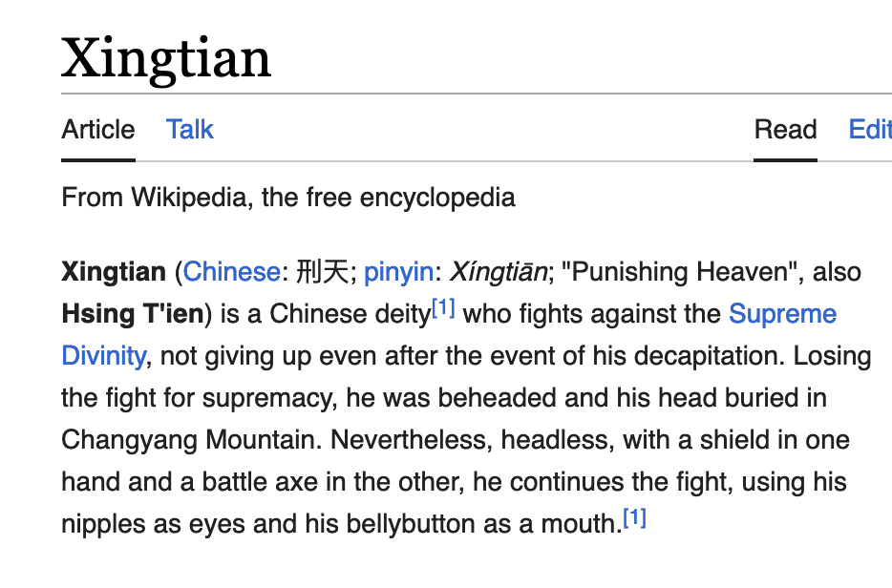Click the word "Supreme" in the link
Image resolution: width=892 pixels, height=588 pixels.
tap(782, 314)
